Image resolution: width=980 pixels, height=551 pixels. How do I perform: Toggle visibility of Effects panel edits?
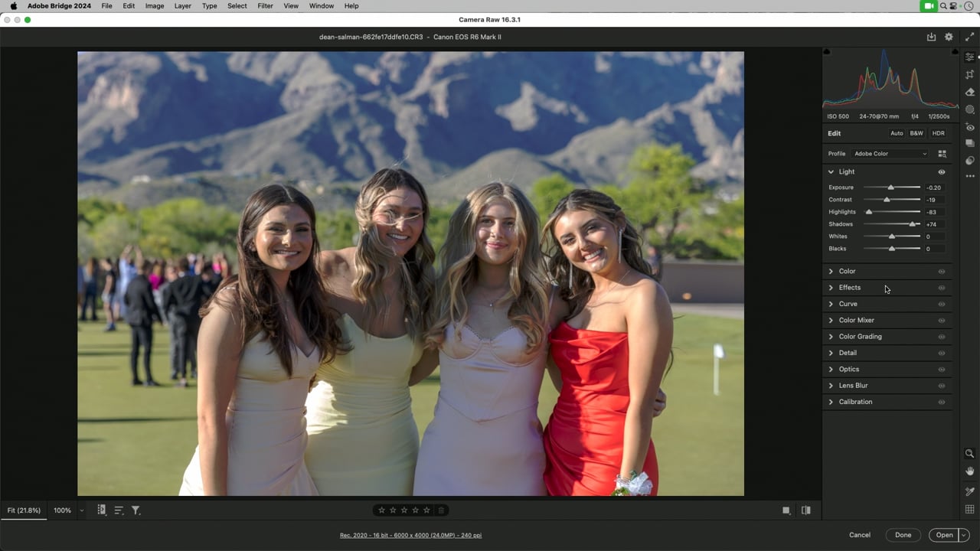click(x=942, y=288)
